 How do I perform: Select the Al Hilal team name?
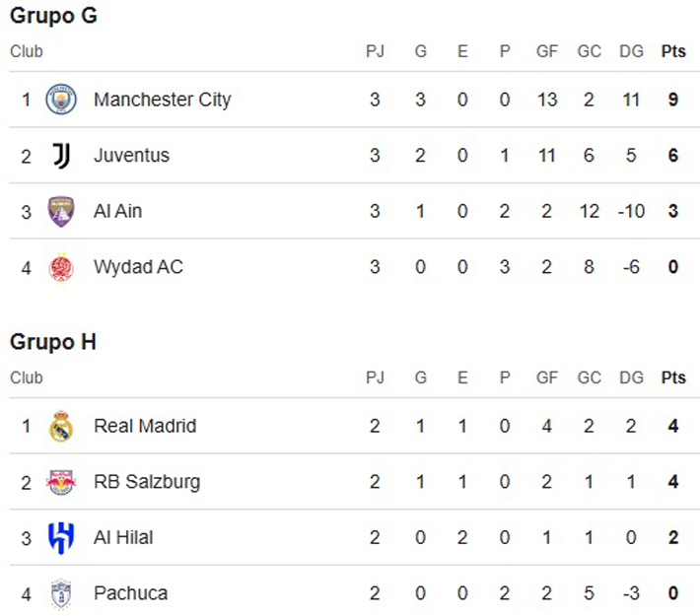(123, 538)
